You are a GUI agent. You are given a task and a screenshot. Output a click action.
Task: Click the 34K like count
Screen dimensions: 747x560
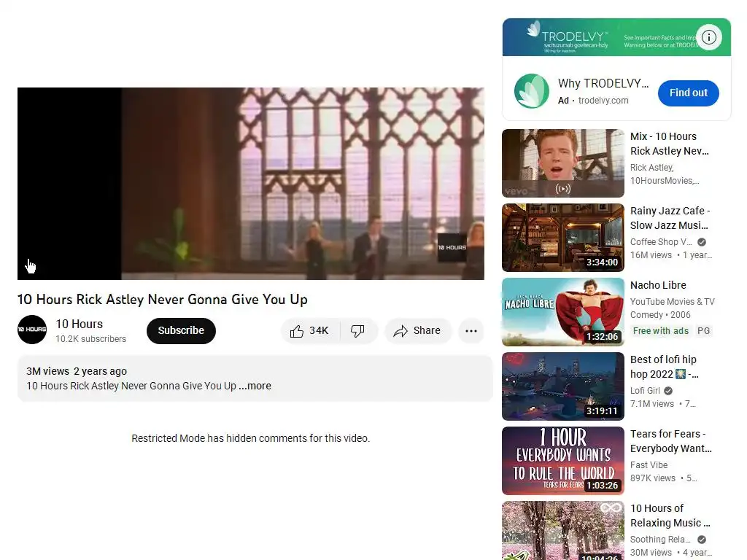point(319,331)
